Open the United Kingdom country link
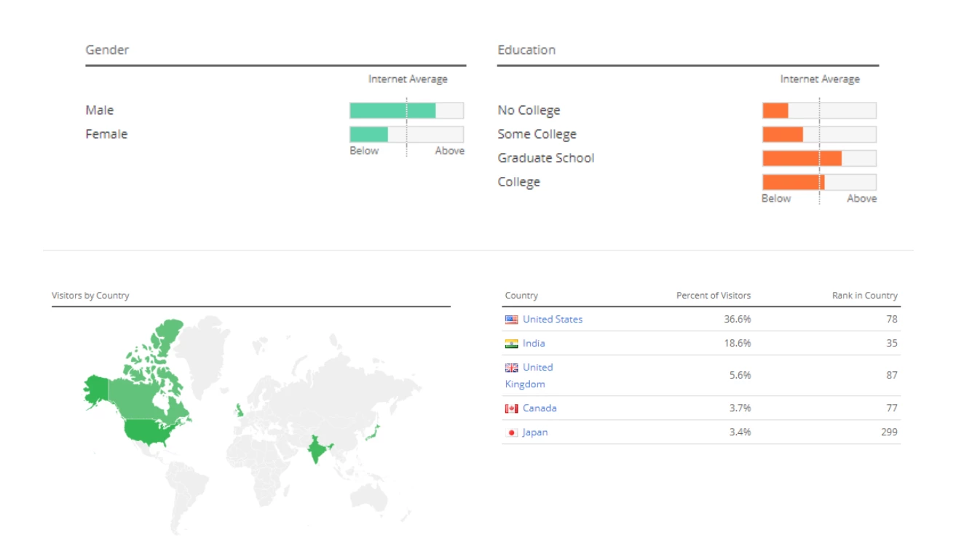The width and height of the screenshot is (980, 546). 537,368
